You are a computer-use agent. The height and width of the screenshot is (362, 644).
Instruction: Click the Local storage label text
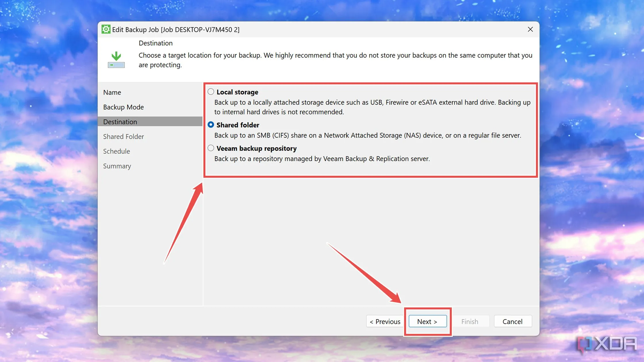237,92
